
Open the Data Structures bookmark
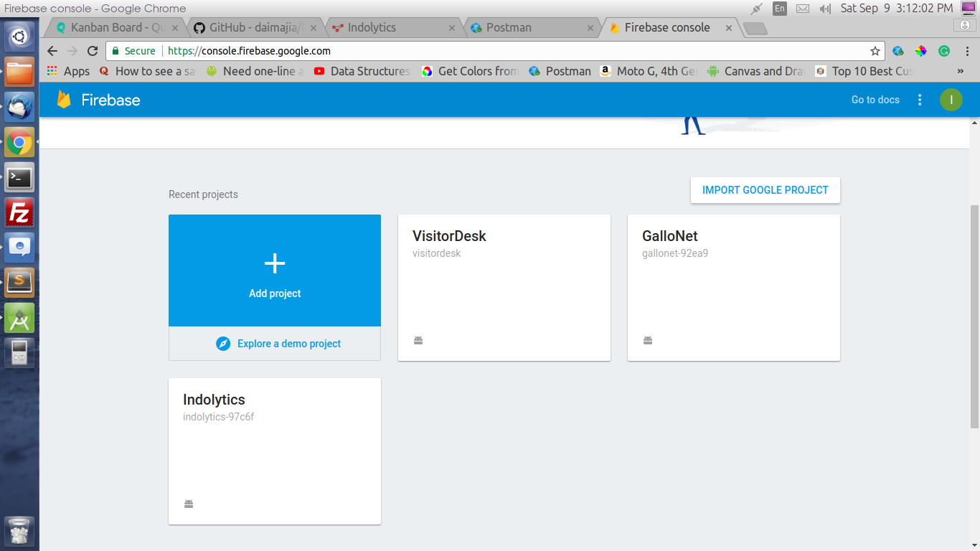pyautogui.click(x=362, y=71)
